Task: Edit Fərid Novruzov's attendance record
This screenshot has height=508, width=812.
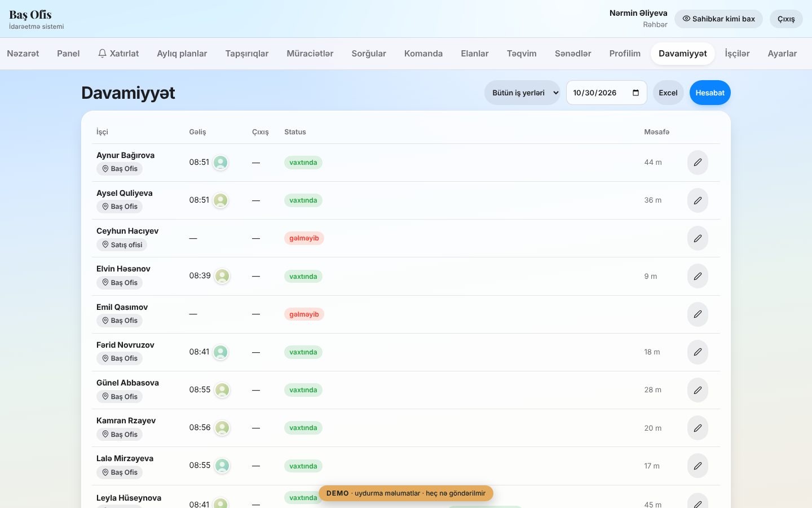Action: tap(698, 352)
